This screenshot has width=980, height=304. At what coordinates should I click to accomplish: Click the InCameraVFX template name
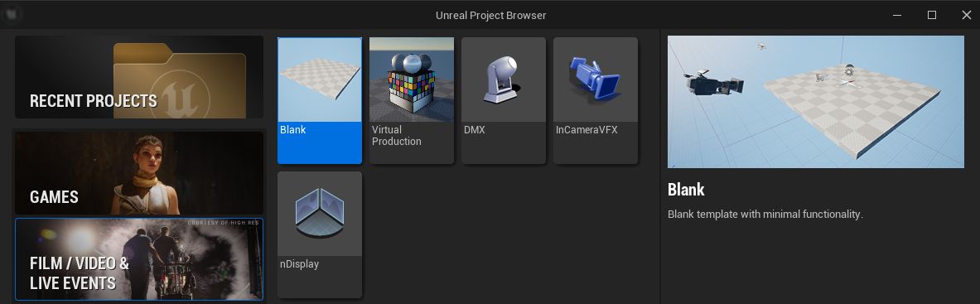[x=587, y=130]
